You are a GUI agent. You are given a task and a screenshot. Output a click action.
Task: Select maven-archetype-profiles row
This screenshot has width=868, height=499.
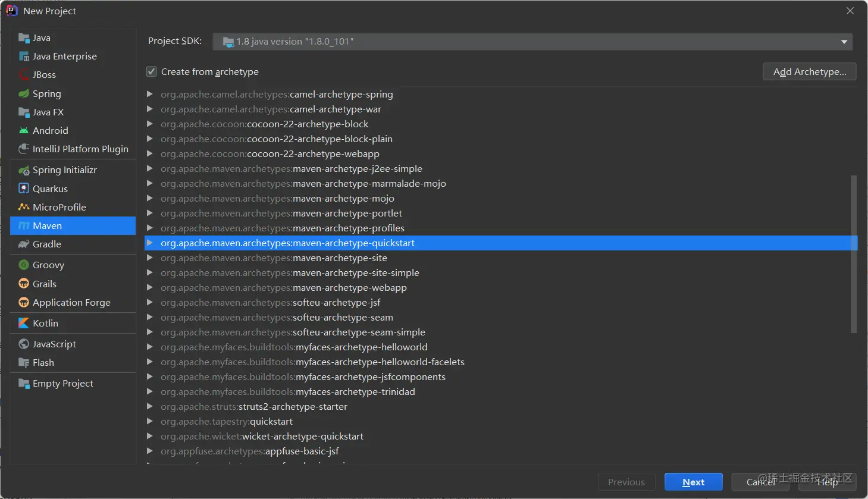coord(501,228)
